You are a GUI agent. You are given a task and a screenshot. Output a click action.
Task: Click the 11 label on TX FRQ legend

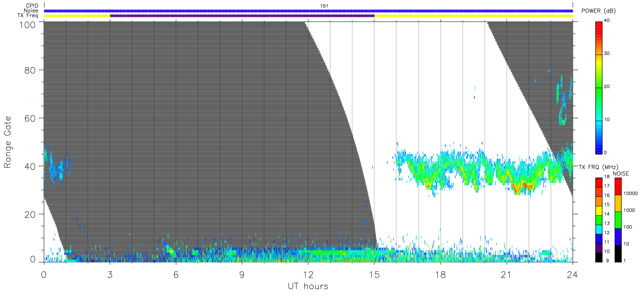pos(607,242)
